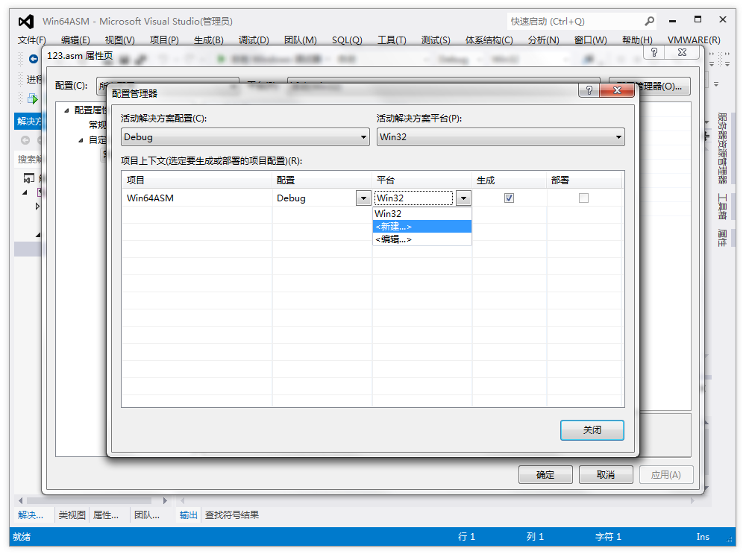Enable the Build checkbox for Win64ASM

click(x=509, y=198)
